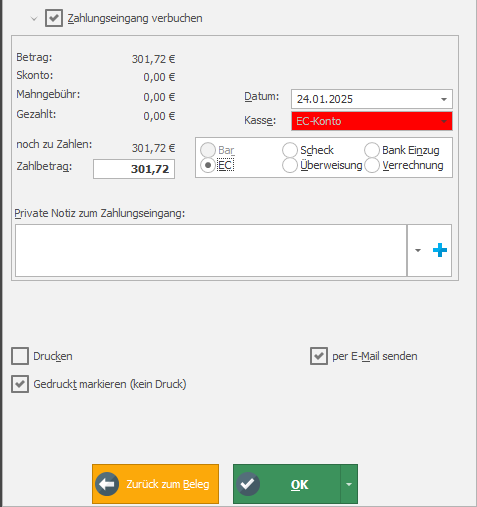Click the Gezahlt value 0,00 €
This screenshot has height=507, width=477.
pyautogui.click(x=159, y=116)
